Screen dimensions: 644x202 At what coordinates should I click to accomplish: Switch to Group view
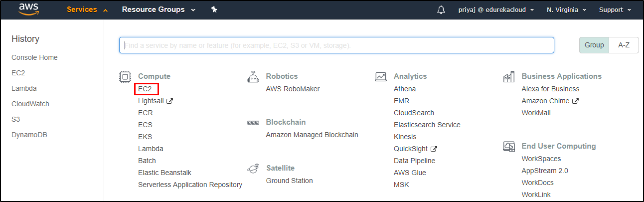coord(594,45)
